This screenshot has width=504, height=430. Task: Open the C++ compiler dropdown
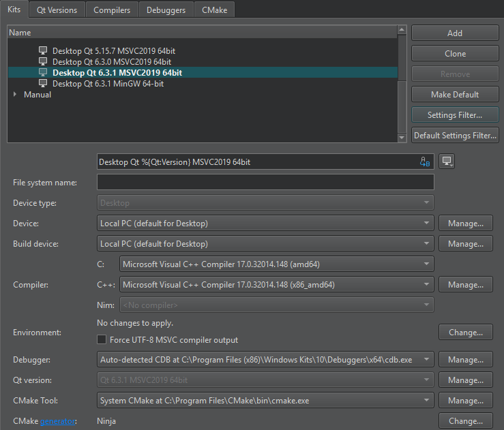point(276,285)
